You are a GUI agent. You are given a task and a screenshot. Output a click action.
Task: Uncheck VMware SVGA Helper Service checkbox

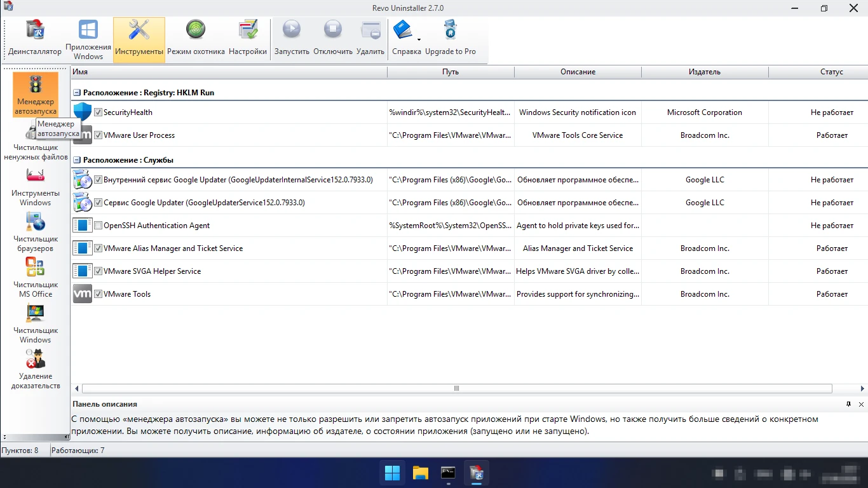coord(98,271)
